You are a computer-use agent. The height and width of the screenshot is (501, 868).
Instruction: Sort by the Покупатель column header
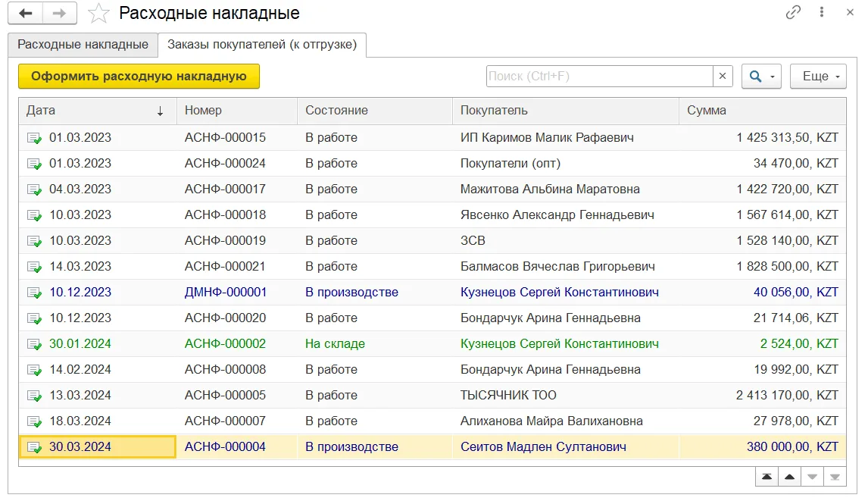click(566, 111)
